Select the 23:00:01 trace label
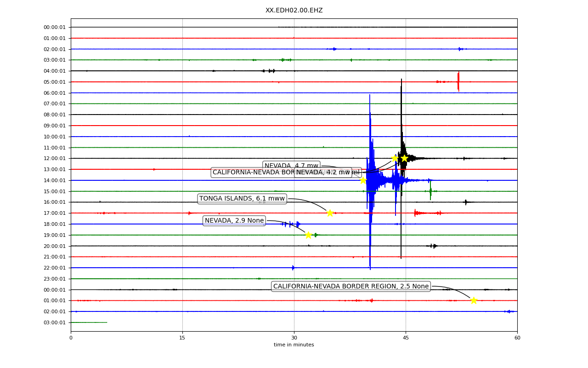Viewport: 588px width, 368px height. (x=55, y=279)
